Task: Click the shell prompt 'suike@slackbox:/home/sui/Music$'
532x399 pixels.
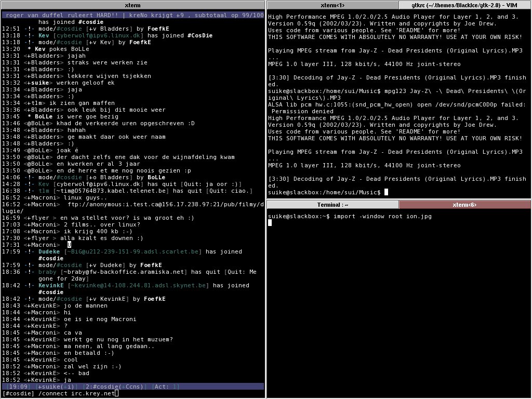Action: pos(324,192)
